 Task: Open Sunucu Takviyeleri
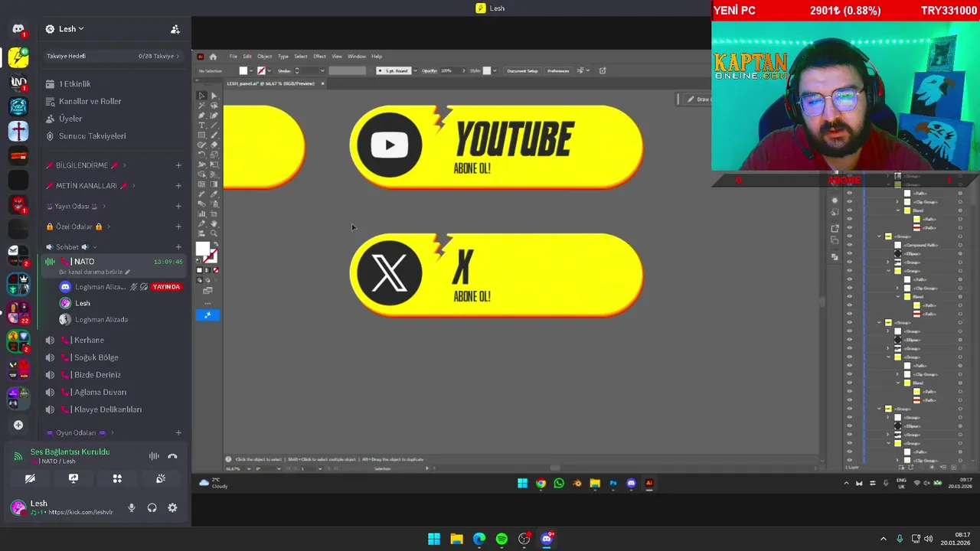(93, 136)
